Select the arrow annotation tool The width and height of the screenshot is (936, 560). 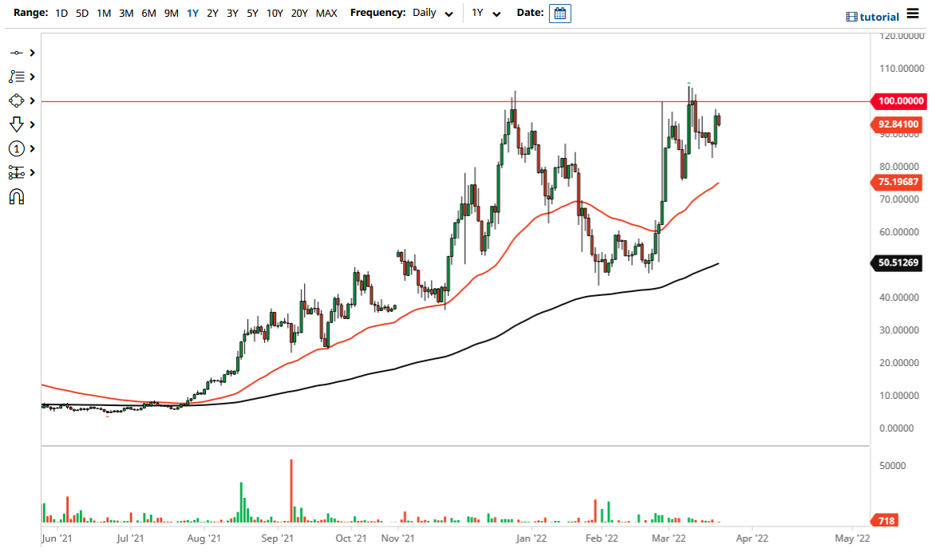(18, 124)
